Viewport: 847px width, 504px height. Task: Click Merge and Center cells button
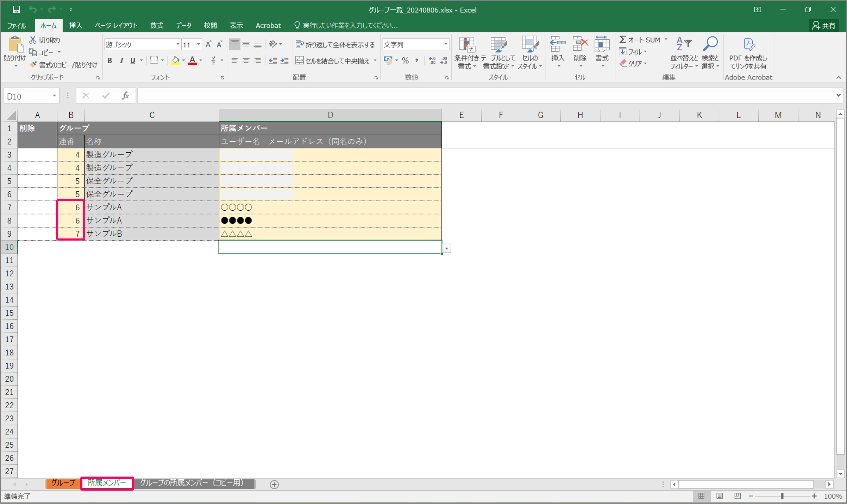click(x=333, y=60)
